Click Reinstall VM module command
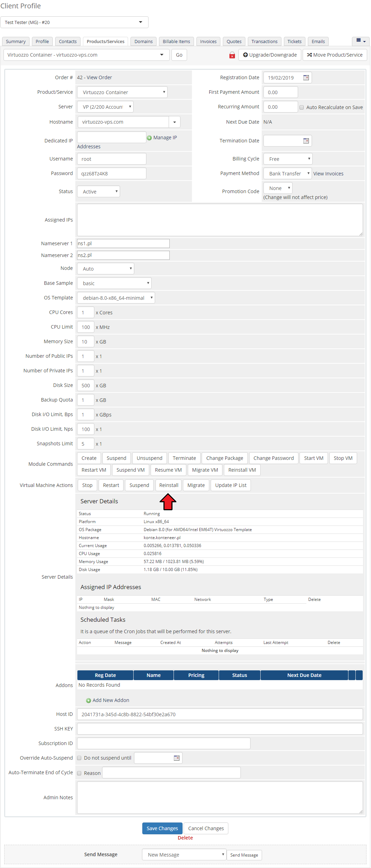The height and width of the screenshot is (868, 371). coord(242,470)
